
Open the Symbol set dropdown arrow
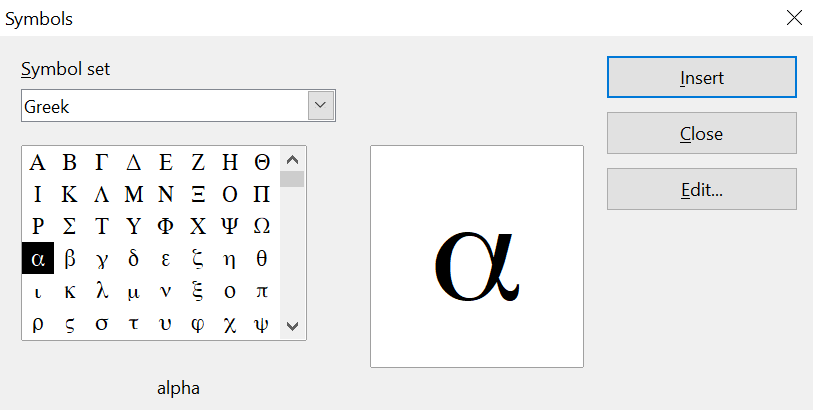[x=321, y=105]
